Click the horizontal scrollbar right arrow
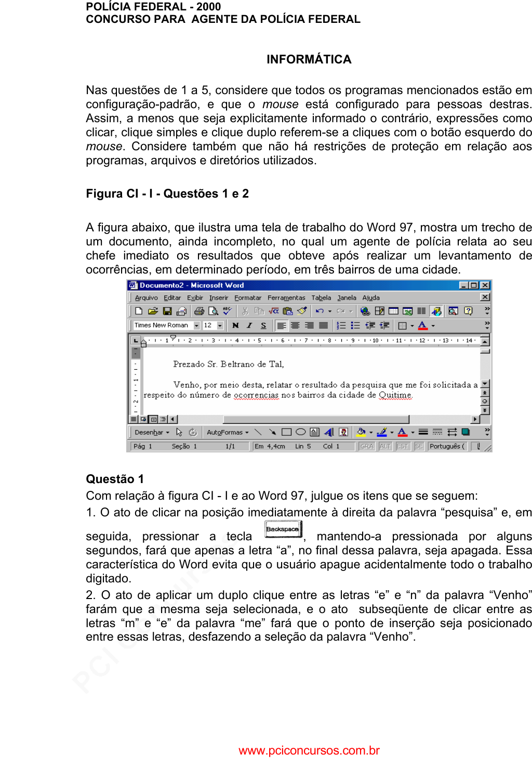532x767 pixels. 475,419
